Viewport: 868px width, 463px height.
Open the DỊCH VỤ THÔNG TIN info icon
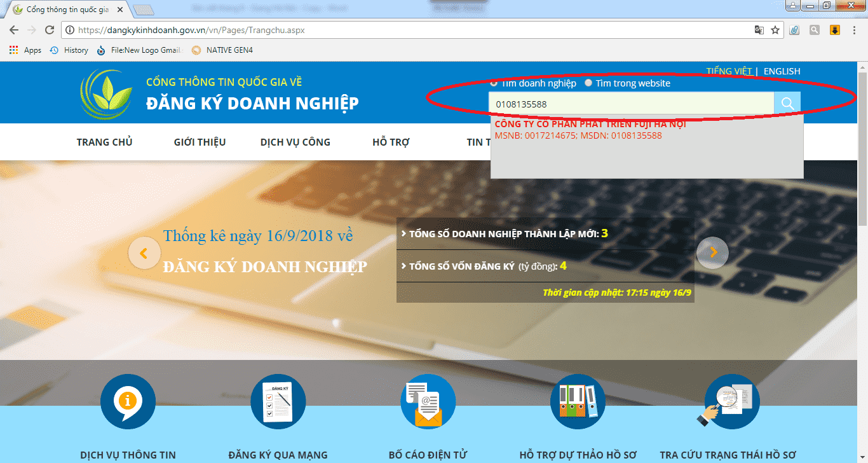click(128, 402)
